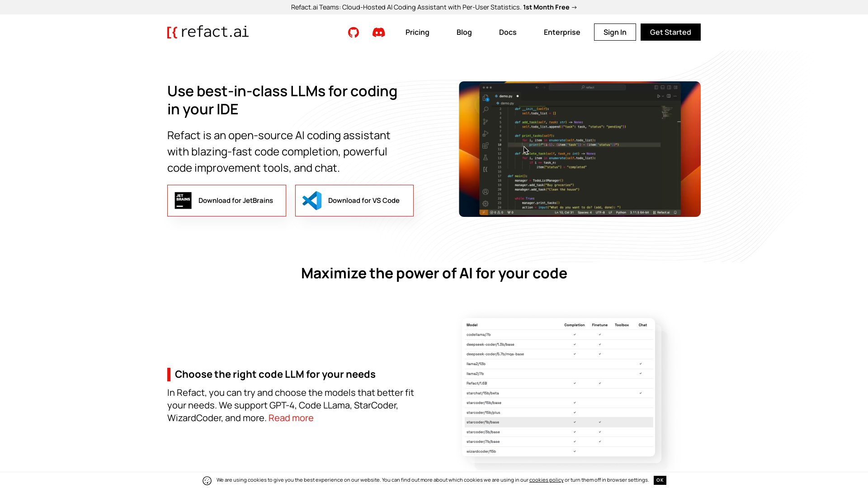Click the Model column header
868x488 pixels.
[472, 325]
